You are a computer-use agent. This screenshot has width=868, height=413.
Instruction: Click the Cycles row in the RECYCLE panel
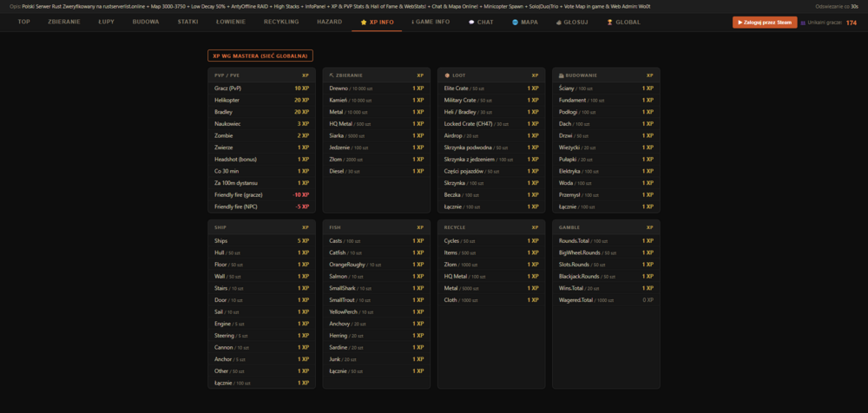click(x=491, y=241)
